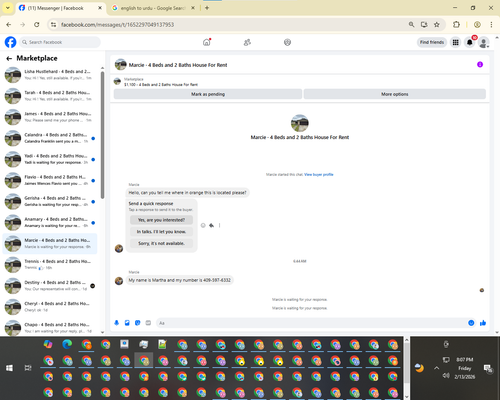Open Gerisha conversation in list

point(50,201)
